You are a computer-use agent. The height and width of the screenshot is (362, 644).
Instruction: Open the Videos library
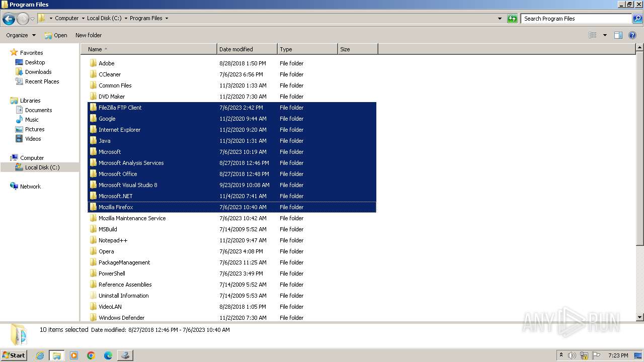tap(33, 139)
